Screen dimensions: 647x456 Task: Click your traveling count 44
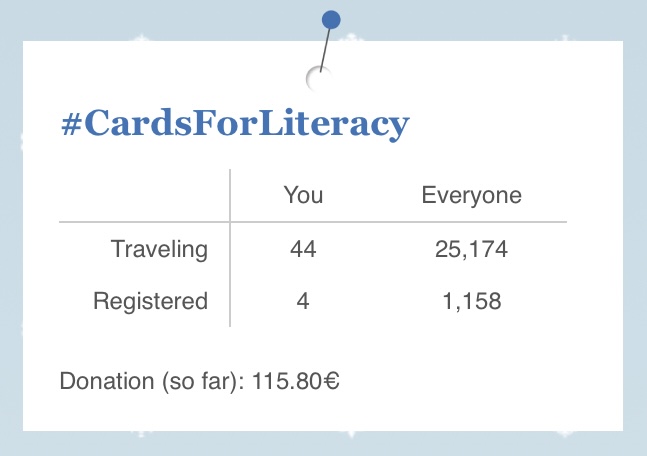click(x=303, y=249)
